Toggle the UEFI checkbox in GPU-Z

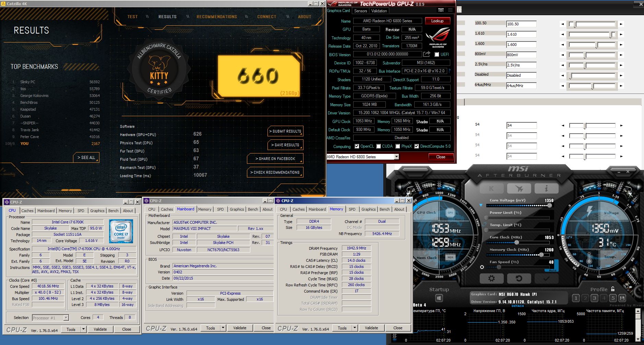[437, 54]
